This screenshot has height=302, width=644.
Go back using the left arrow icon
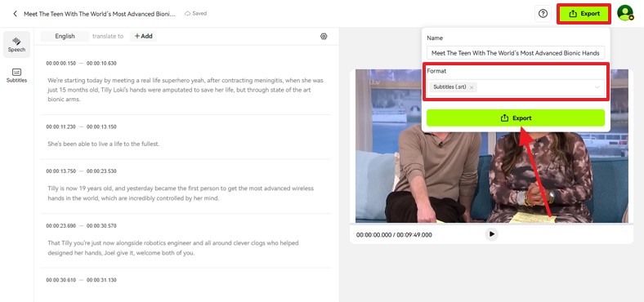(x=16, y=14)
